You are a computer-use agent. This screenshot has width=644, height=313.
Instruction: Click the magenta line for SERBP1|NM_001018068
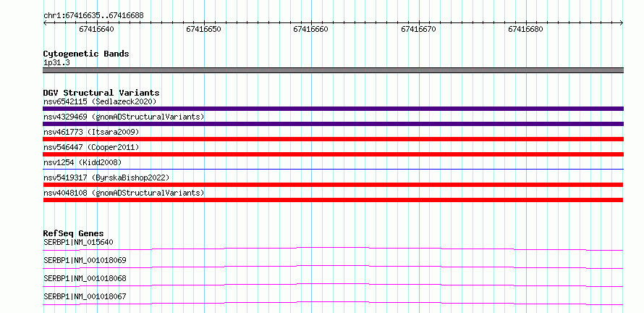point(333,285)
